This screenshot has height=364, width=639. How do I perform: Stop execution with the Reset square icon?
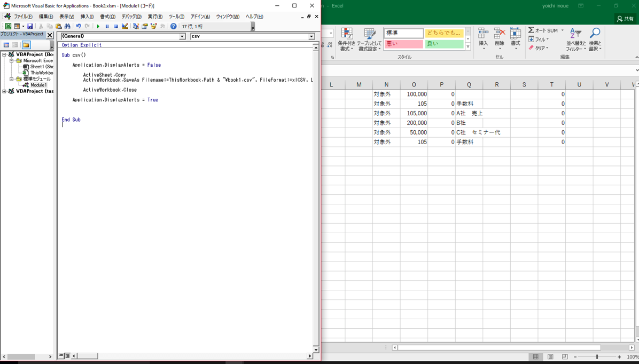(116, 26)
